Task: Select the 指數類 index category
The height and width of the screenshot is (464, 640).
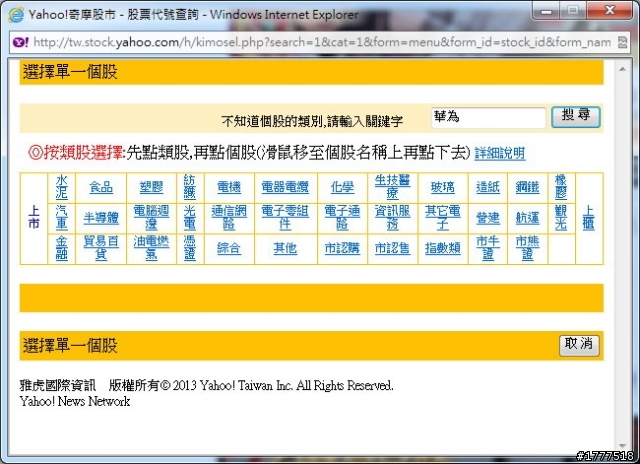Action: (442, 248)
